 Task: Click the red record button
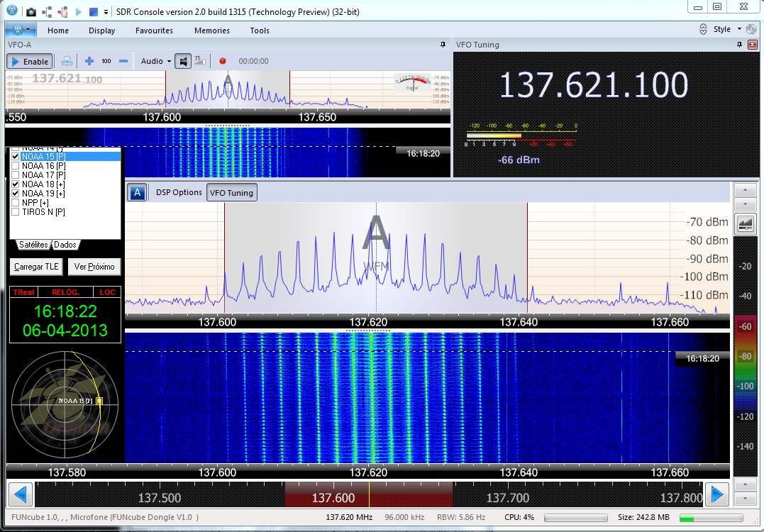click(x=223, y=62)
